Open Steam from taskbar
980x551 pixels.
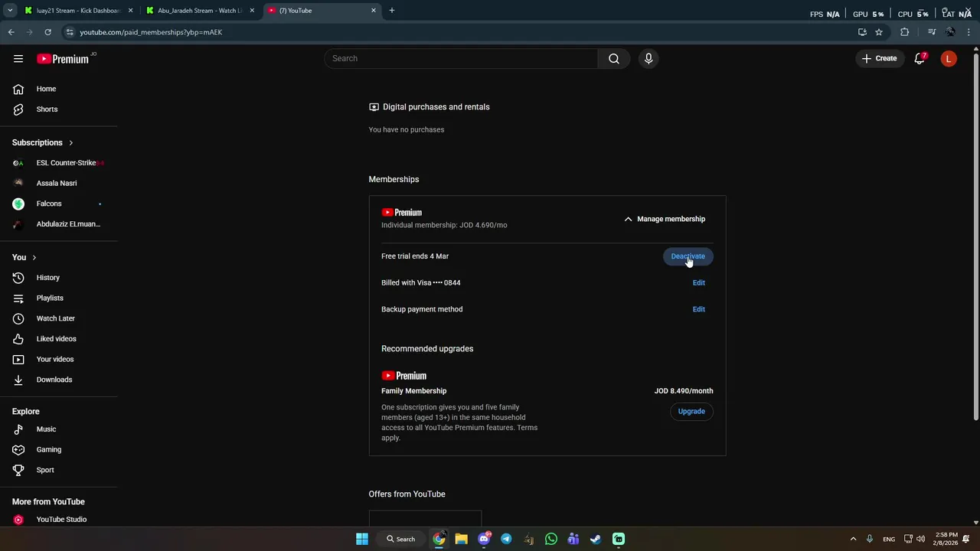click(596, 539)
